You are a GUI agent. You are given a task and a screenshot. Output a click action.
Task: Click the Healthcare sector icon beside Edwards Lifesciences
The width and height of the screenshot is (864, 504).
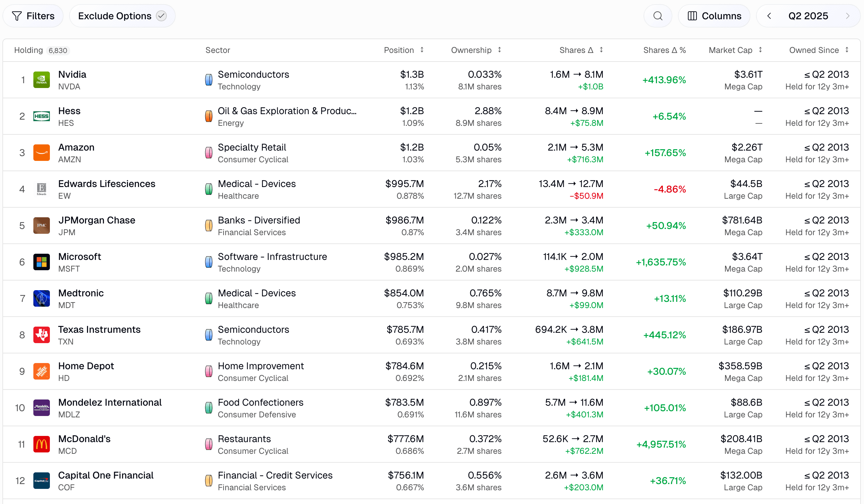(x=208, y=189)
